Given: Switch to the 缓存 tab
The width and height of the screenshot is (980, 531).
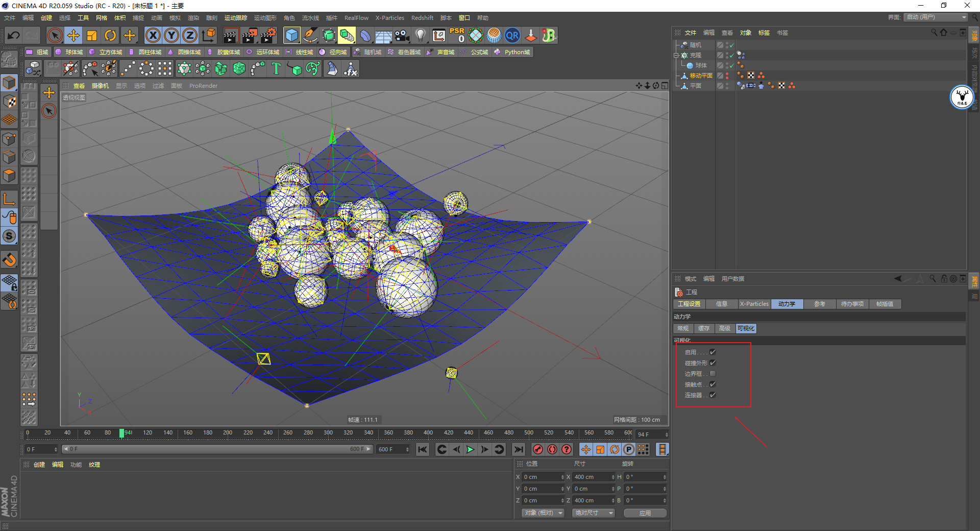Looking at the screenshot, I should 704,328.
